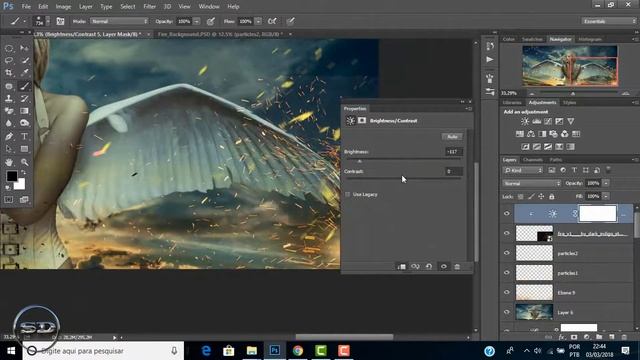Open the Flow slider arrow in options bar
Viewport: 640px width, 360px height.
pos(258,21)
